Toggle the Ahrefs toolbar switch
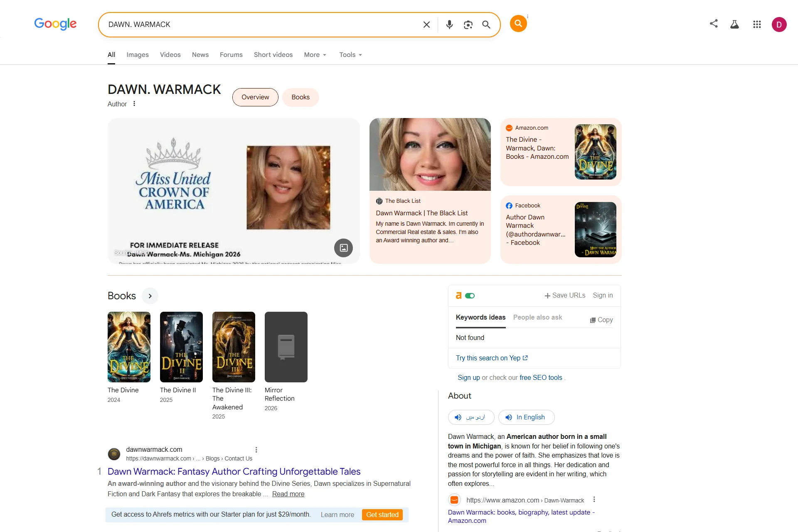This screenshot has width=798, height=532. tap(470, 296)
